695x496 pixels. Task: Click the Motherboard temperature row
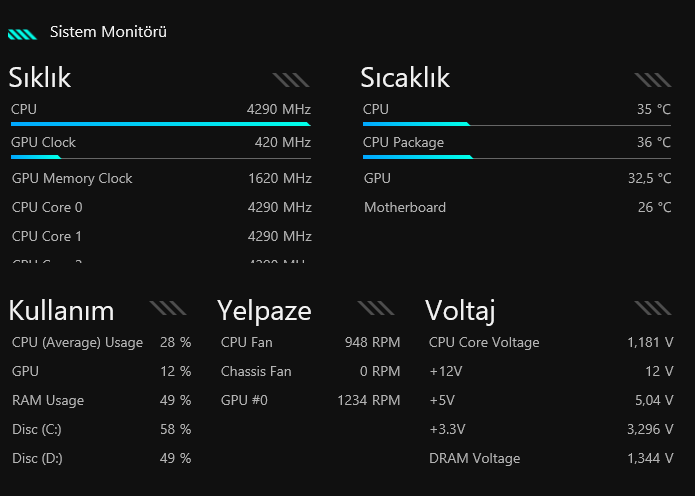pos(517,208)
